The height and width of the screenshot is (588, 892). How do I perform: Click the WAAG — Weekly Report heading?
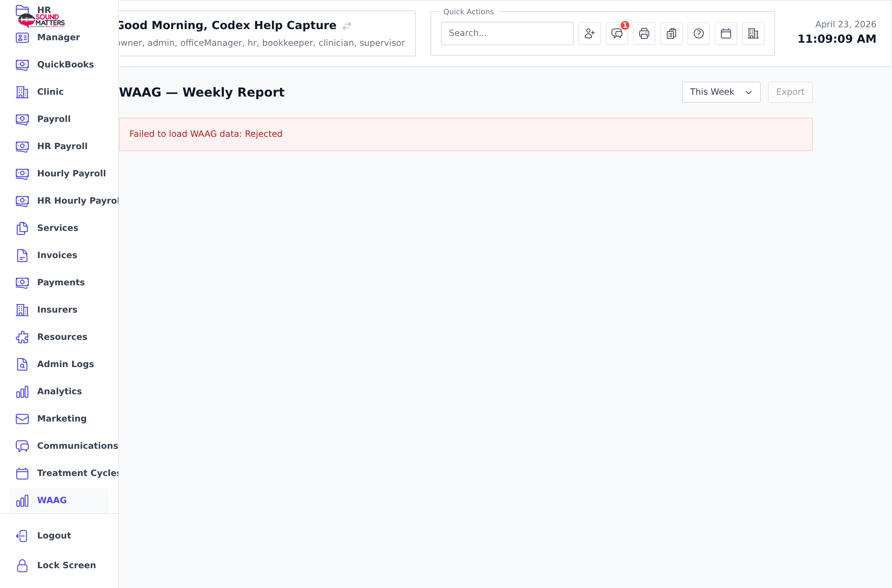(x=202, y=92)
